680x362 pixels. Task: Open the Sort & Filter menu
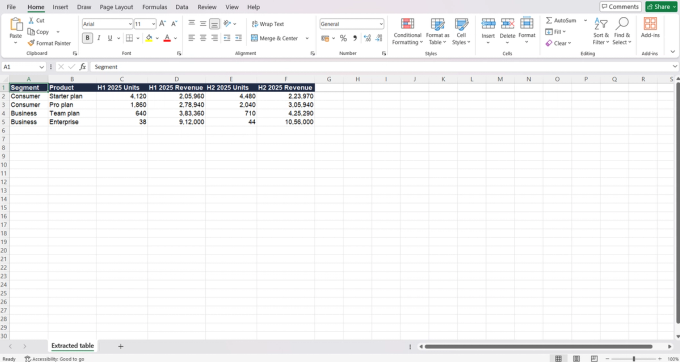(601, 31)
